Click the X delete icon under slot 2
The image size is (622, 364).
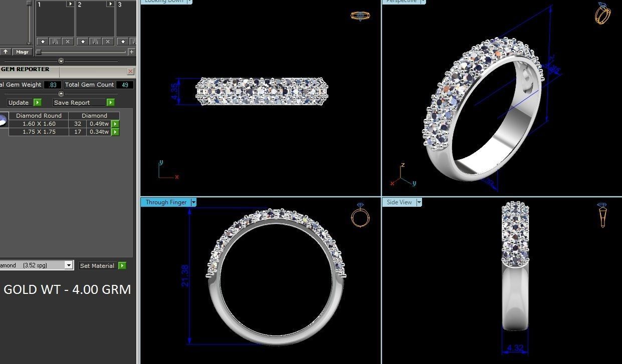tap(108, 42)
